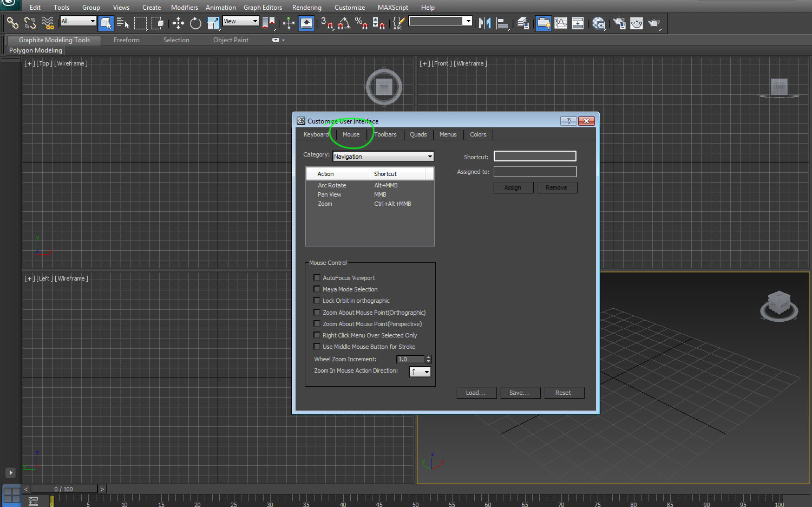Choose the Select by Name tool
The height and width of the screenshot is (507, 812).
pyautogui.click(x=123, y=23)
